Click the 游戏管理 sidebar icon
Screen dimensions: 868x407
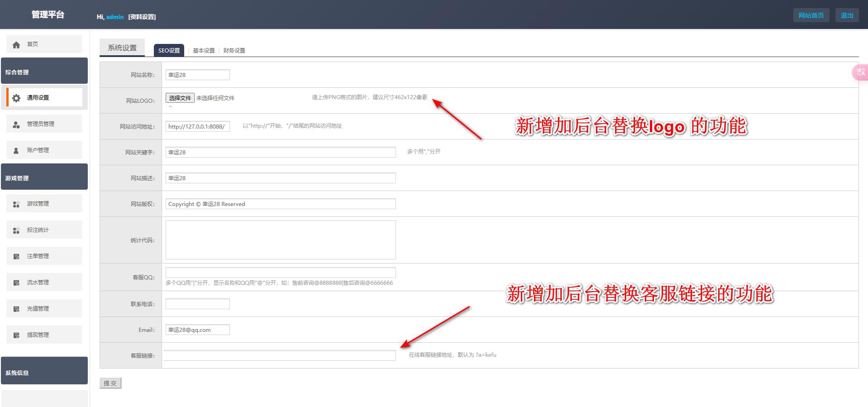click(x=16, y=204)
